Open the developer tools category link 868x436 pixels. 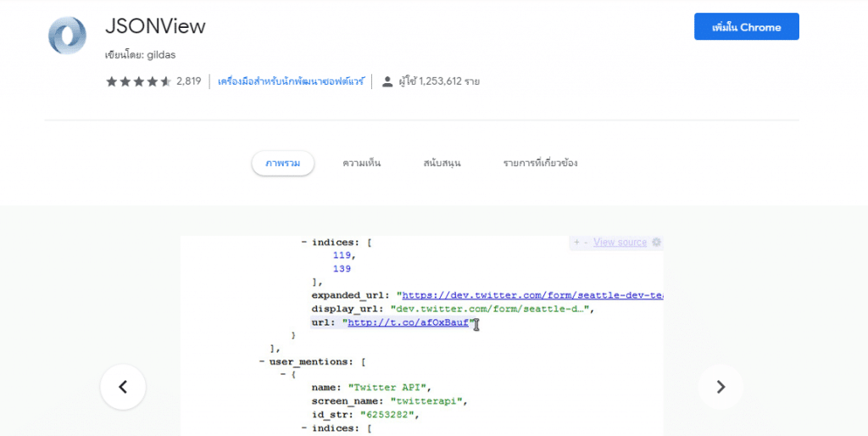coord(291,81)
